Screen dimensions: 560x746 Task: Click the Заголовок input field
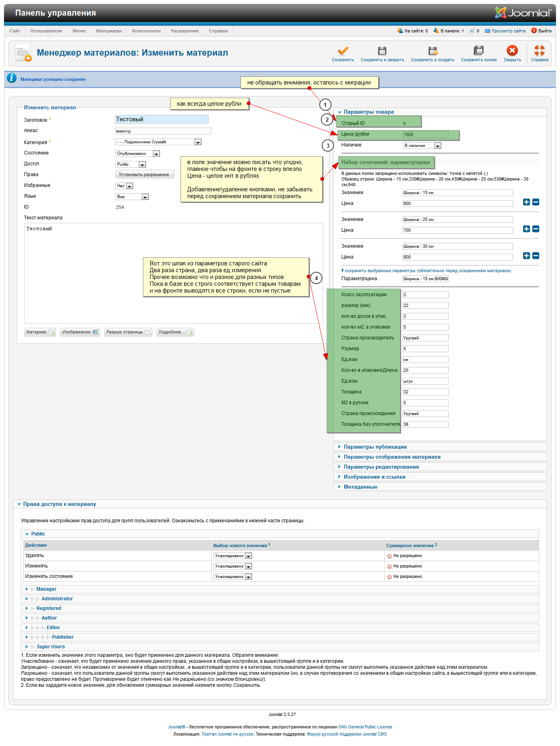click(162, 119)
